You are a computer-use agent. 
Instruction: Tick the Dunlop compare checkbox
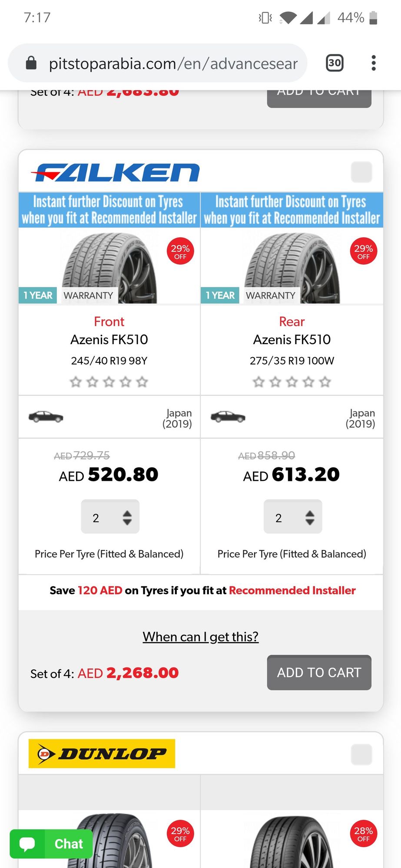(x=361, y=754)
